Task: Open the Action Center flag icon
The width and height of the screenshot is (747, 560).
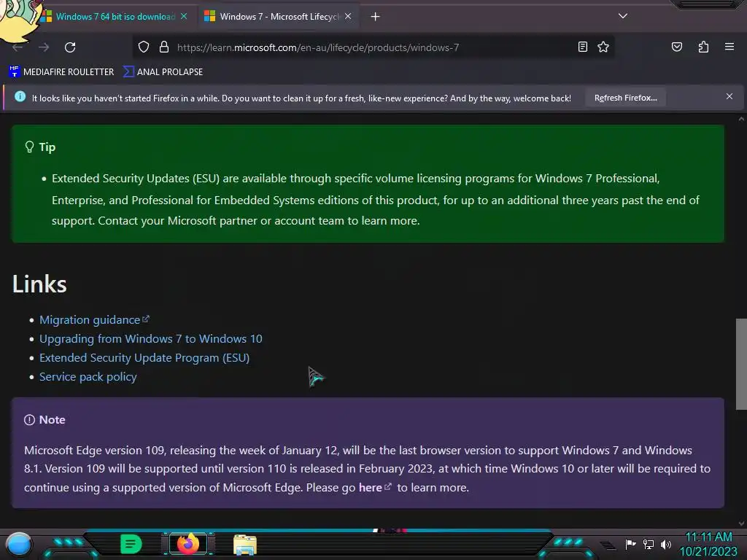Action: pyautogui.click(x=630, y=544)
